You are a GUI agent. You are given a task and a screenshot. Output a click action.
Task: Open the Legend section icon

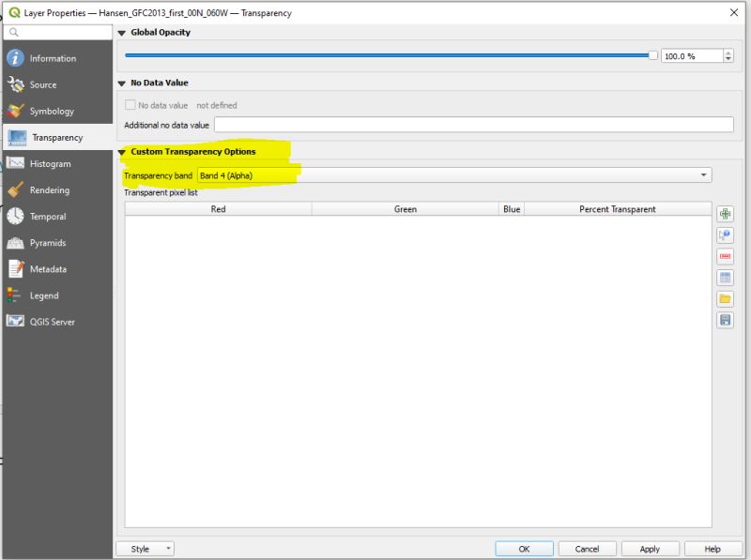coord(13,295)
